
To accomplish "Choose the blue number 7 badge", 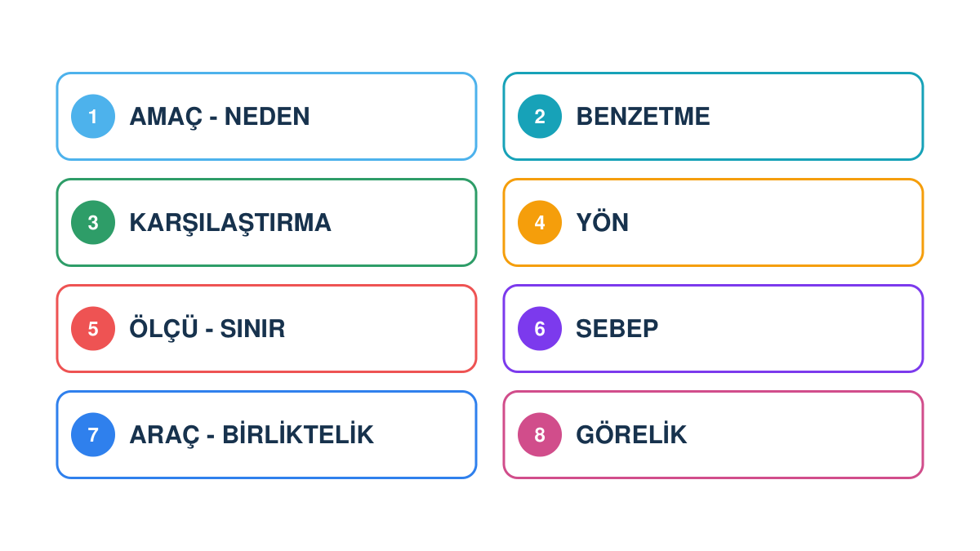I will 93,435.
